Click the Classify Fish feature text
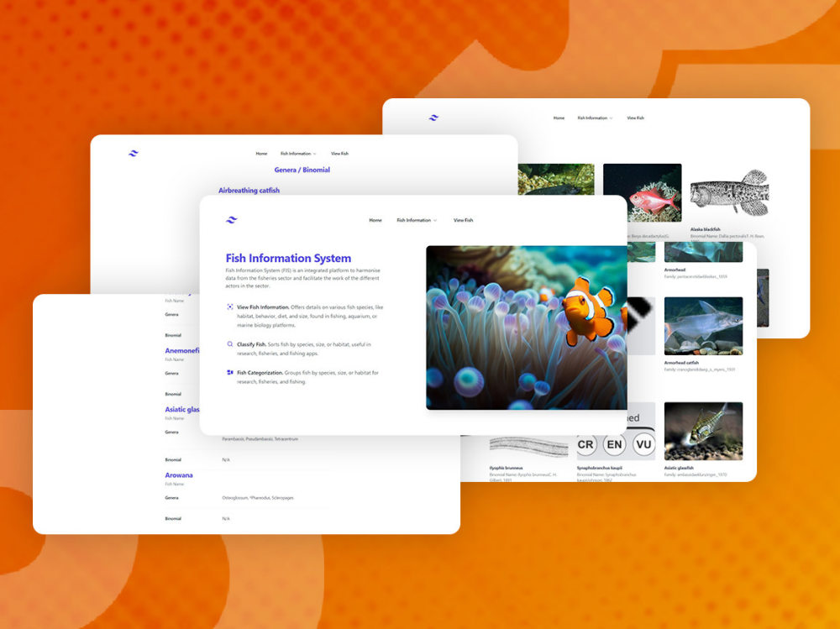This screenshot has height=629, width=840. 304,349
